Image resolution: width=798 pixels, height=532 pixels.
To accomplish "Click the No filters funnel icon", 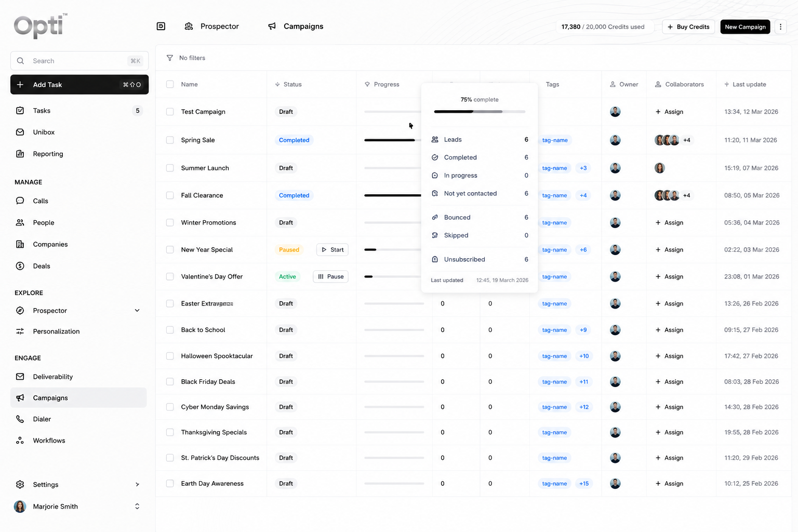I will [170, 58].
